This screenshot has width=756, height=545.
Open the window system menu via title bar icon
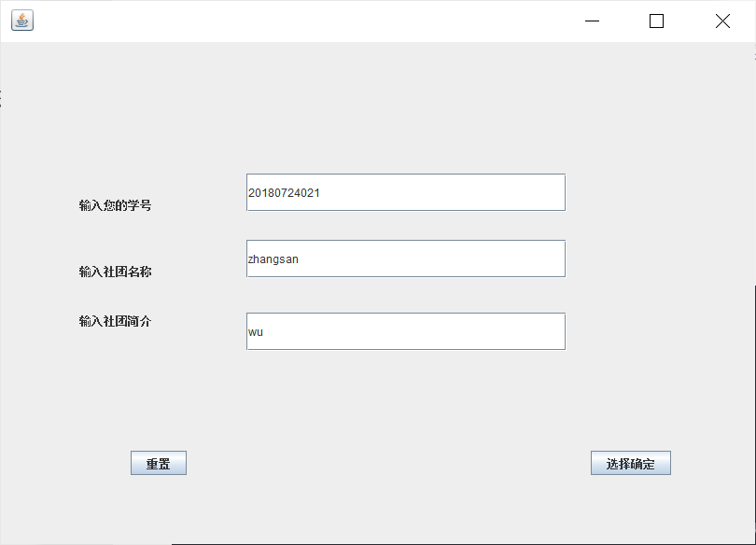point(21,21)
